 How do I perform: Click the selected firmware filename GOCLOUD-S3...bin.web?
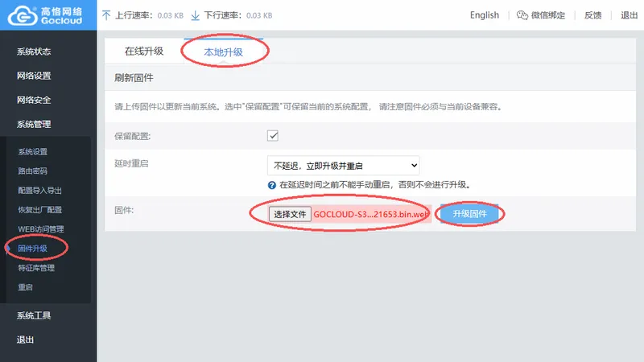pos(371,214)
